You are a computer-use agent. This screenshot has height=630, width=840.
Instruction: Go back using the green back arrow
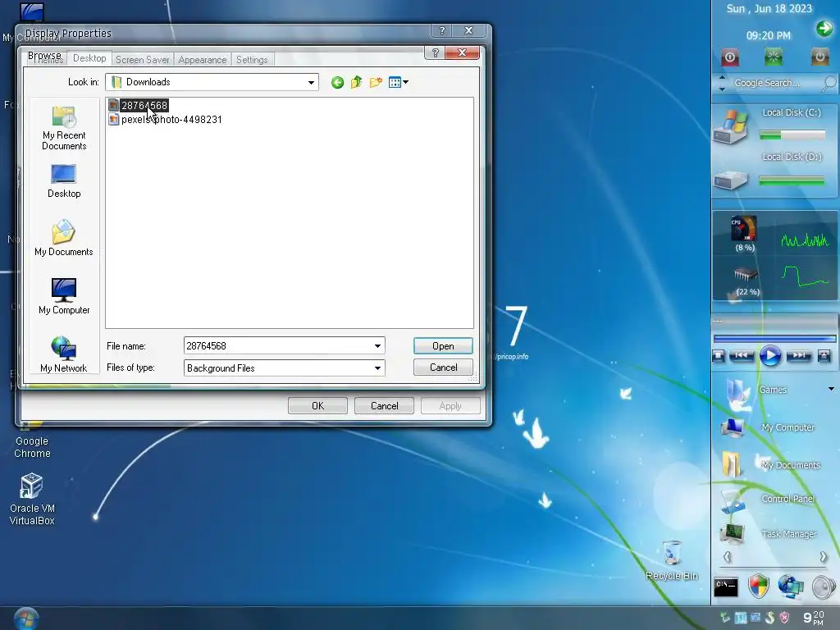(337, 83)
